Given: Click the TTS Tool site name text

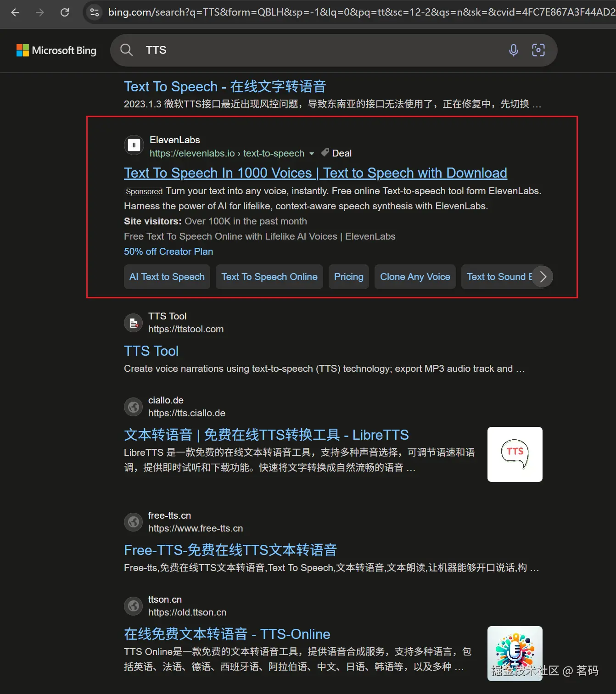Looking at the screenshot, I should pyautogui.click(x=167, y=316).
